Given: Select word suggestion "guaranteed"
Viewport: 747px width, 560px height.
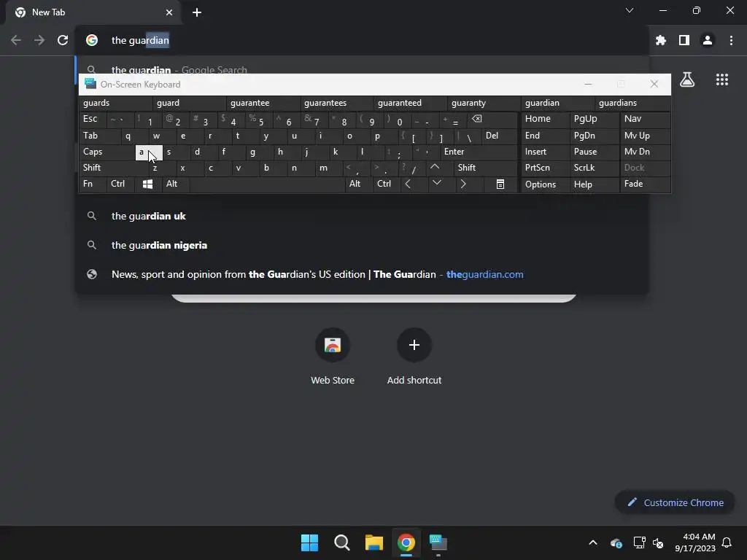Looking at the screenshot, I should coord(410,103).
